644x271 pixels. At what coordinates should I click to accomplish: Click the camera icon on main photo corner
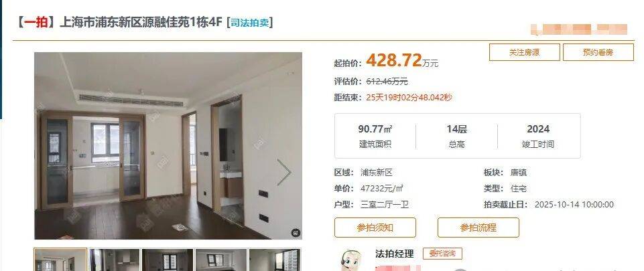296,233
